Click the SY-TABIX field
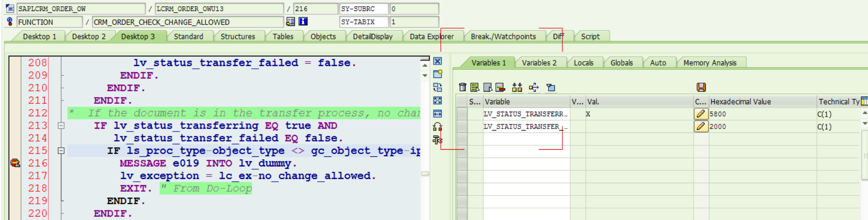Viewport: 868px width, 220px height. (364, 22)
